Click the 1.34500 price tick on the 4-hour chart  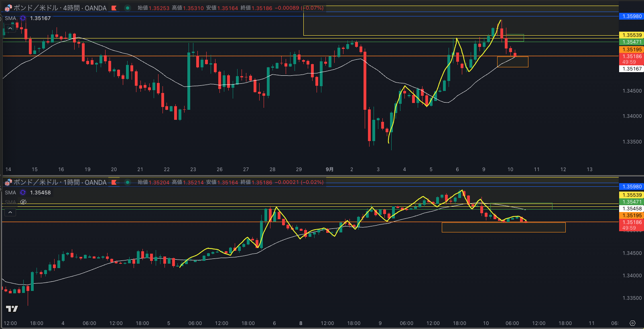[x=632, y=91]
